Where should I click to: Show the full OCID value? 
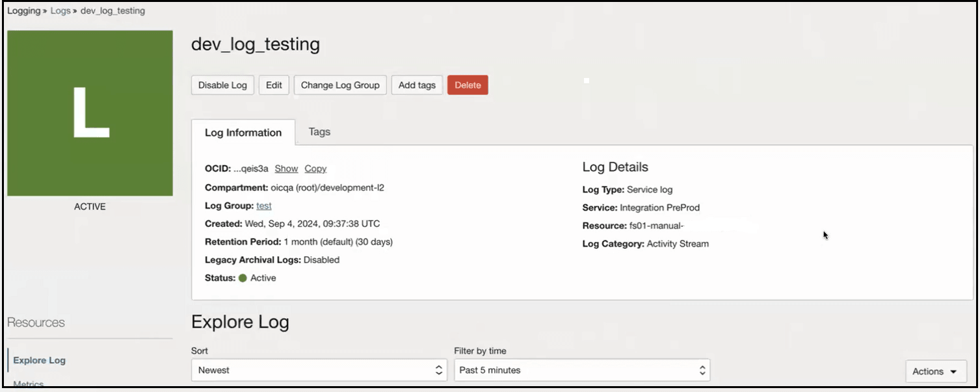point(286,168)
